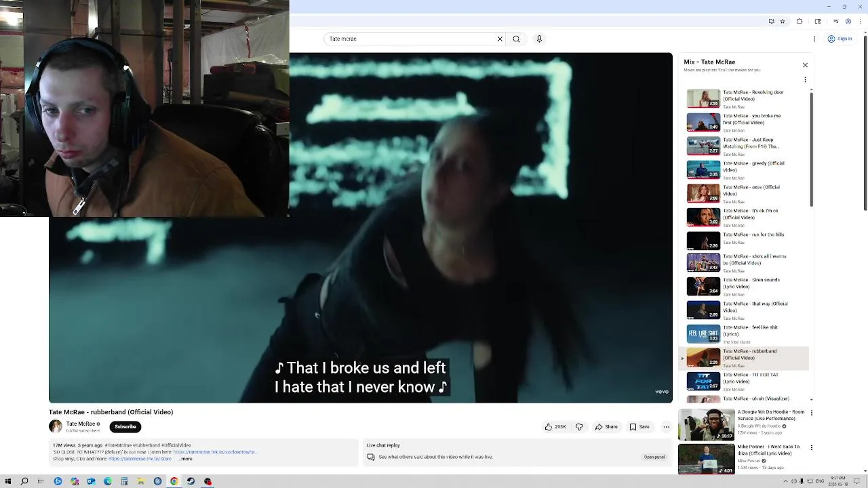Start voice search with the microphone icon
The width and height of the screenshot is (868, 488).
(x=539, y=39)
